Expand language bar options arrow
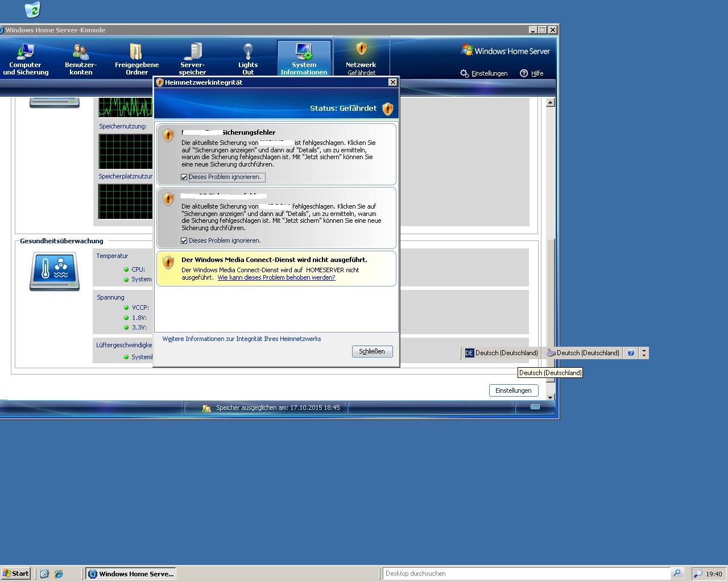 644,353
